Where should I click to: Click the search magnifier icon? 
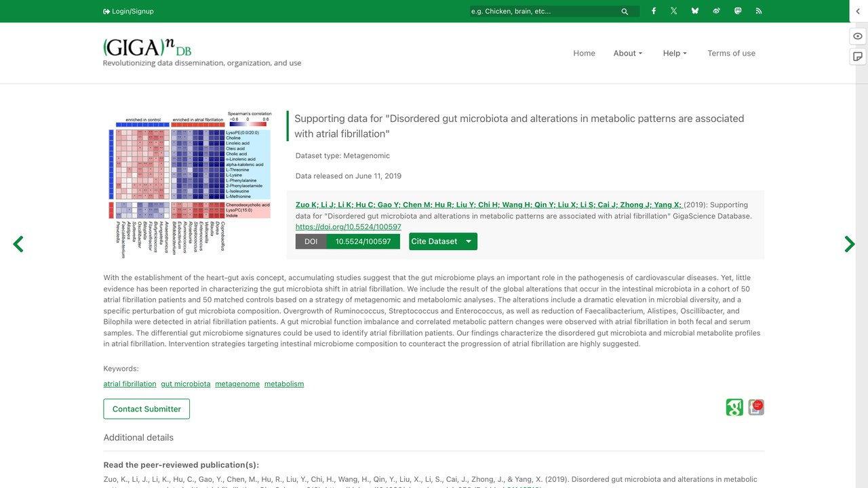625,12
